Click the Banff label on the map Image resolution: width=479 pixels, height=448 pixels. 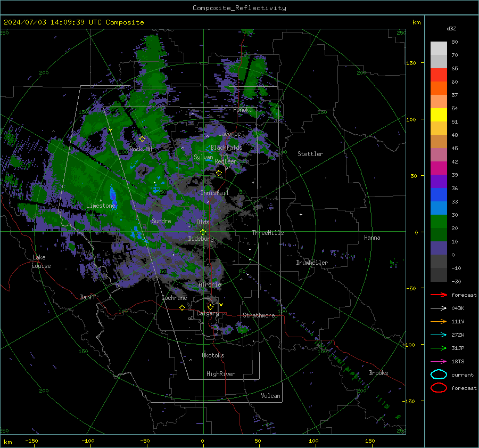point(88,297)
